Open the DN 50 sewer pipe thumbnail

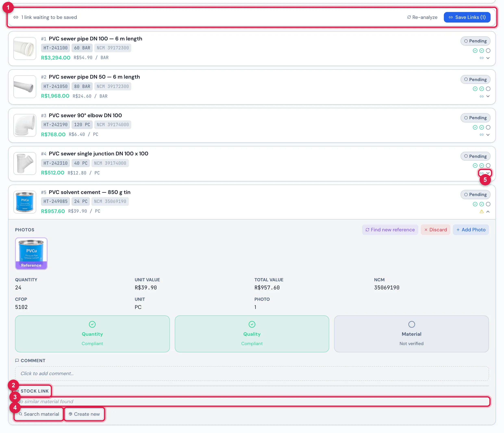(x=25, y=87)
